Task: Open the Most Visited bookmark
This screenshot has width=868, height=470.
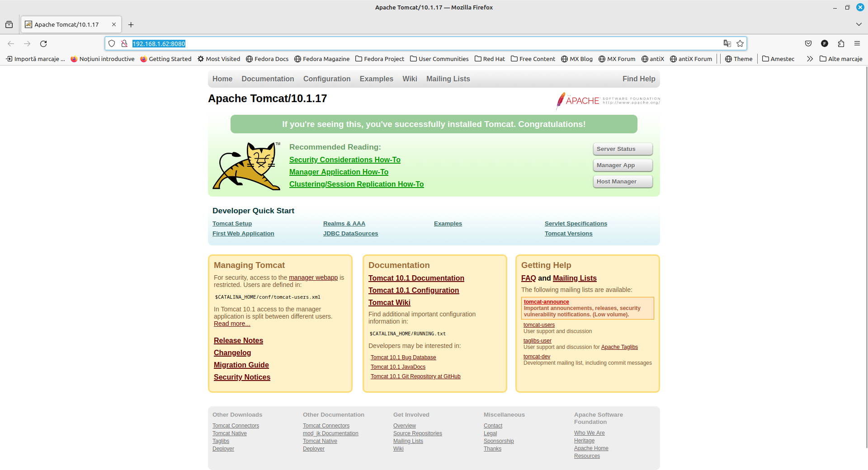Action: (219, 59)
